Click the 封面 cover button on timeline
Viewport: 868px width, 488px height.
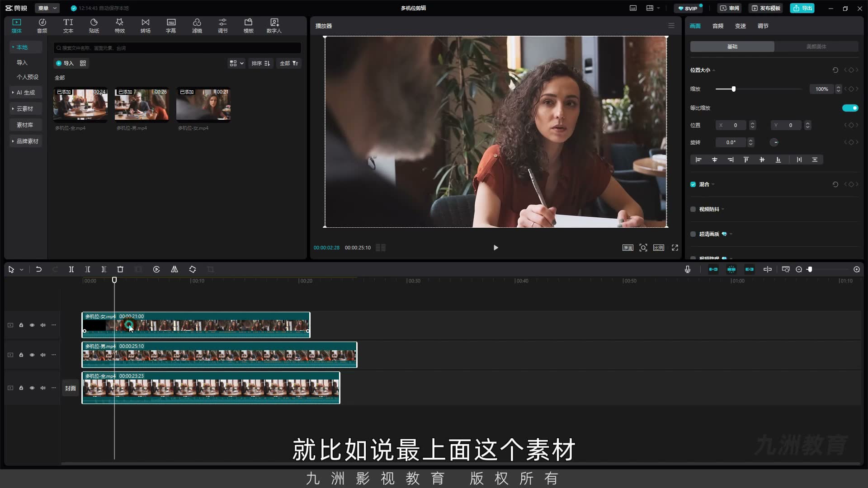point(70,388)
